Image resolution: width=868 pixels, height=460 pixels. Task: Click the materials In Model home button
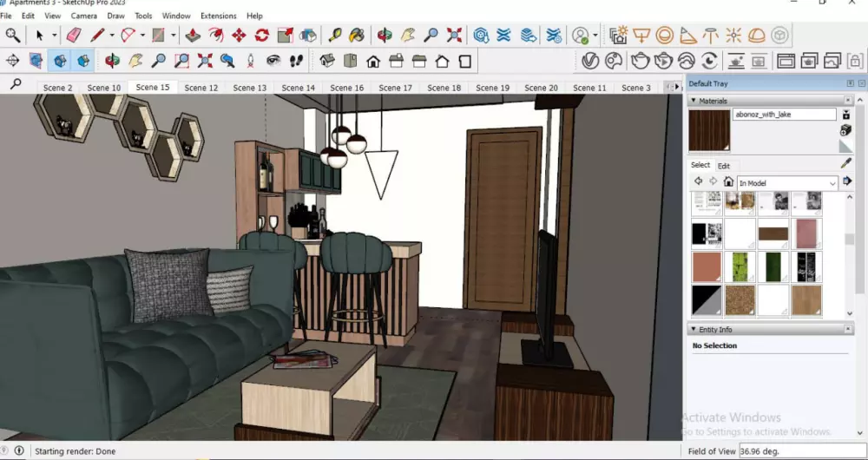coord(728,182)
